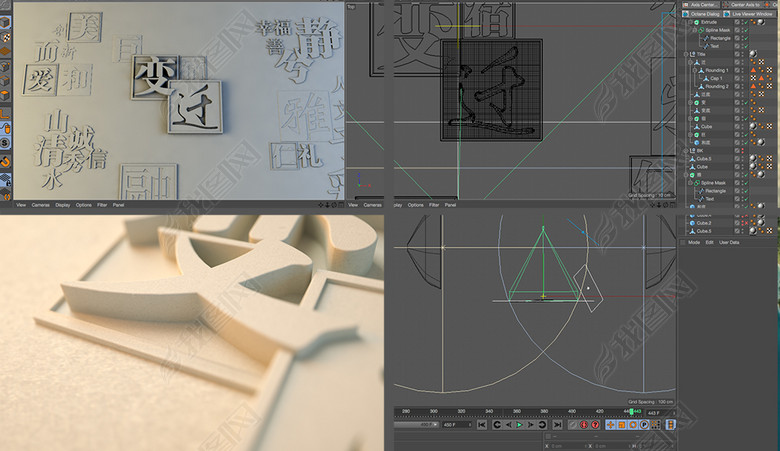
Task: Click the material sphere tag on Title row
Action: pyautogui.click(x=753, y=54)
